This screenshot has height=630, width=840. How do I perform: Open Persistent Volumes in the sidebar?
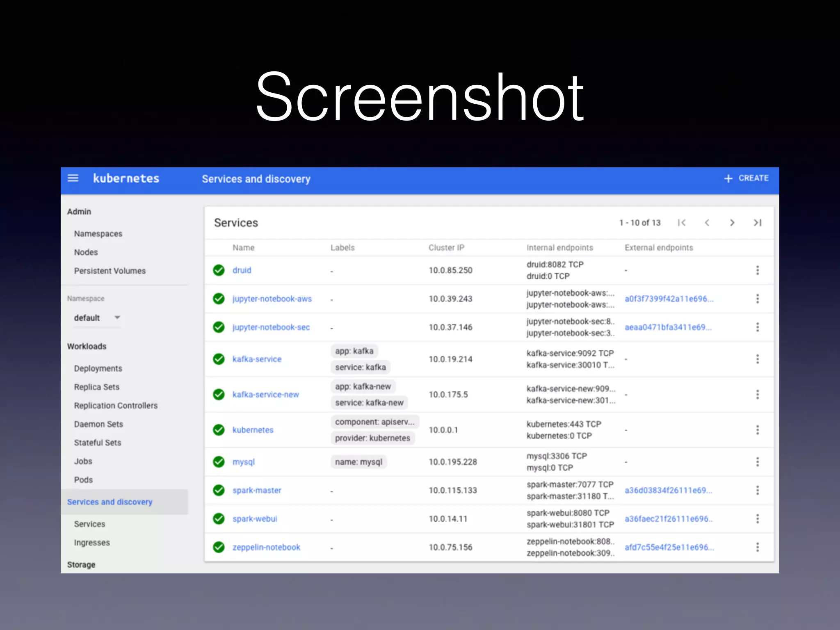click(x=110, y=271)
